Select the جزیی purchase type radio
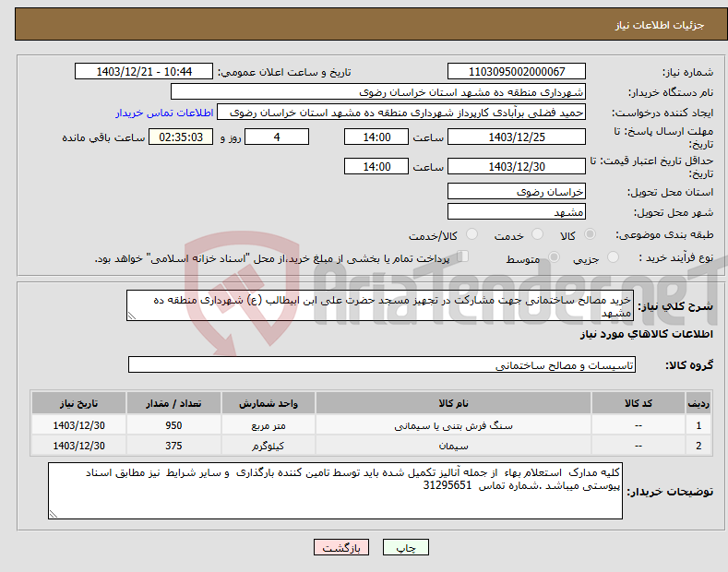 click(613, 257)
